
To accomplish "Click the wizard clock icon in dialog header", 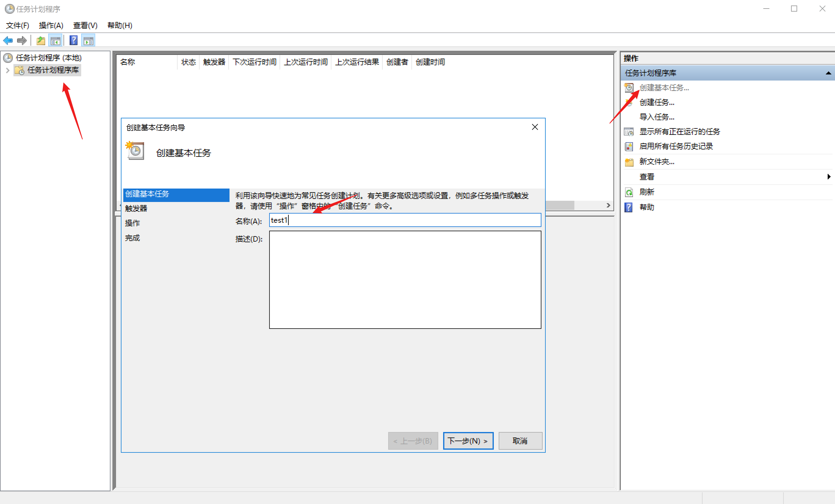I will click(135, 151).
